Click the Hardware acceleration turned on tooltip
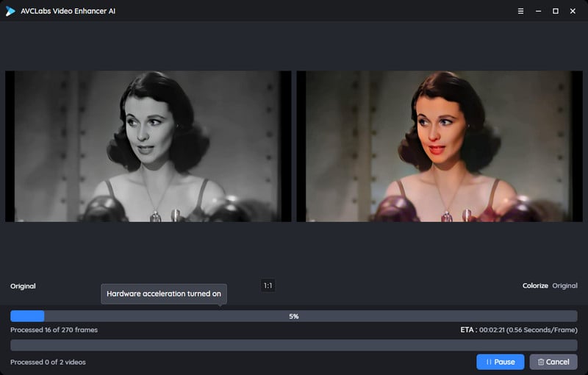Viewport: 588px width, 375px height. (164, 294)
